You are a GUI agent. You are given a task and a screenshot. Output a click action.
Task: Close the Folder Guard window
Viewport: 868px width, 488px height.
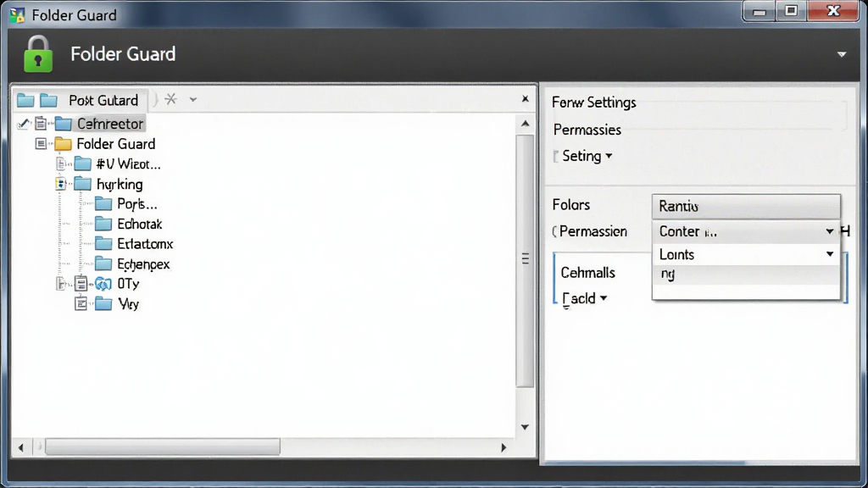tap(832, 11)
